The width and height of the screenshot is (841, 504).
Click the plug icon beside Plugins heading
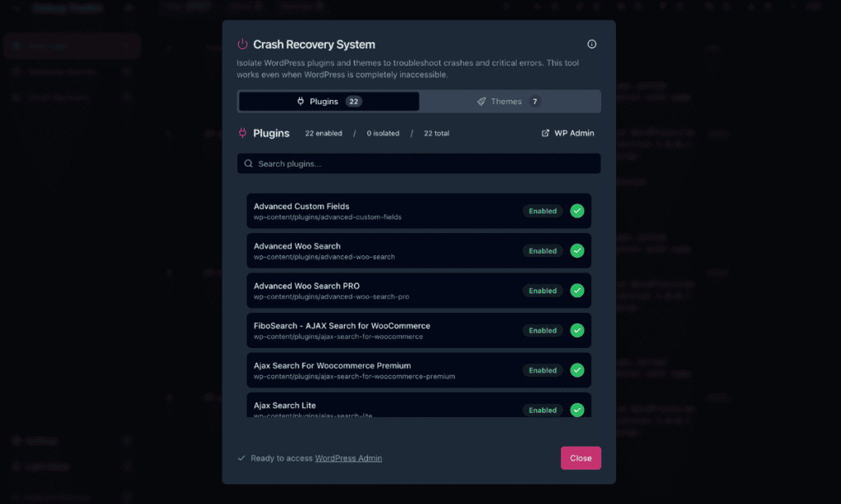(x=242, y=133)
